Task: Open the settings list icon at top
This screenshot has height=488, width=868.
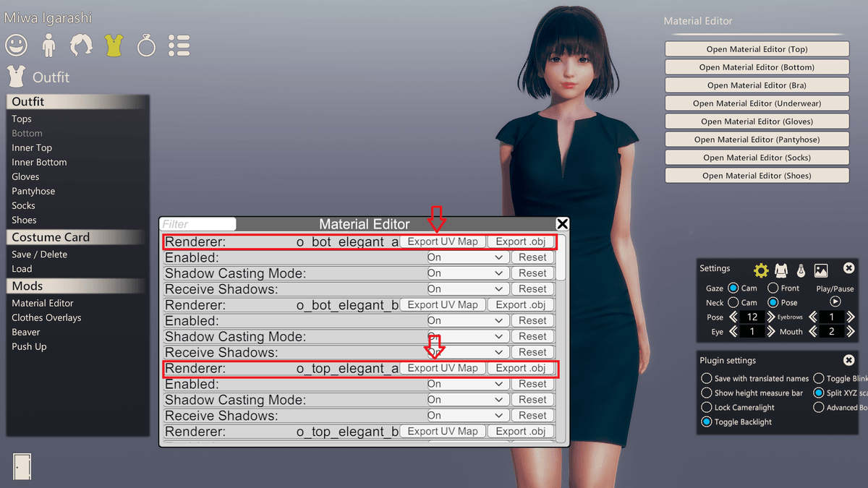Action: 179,46
